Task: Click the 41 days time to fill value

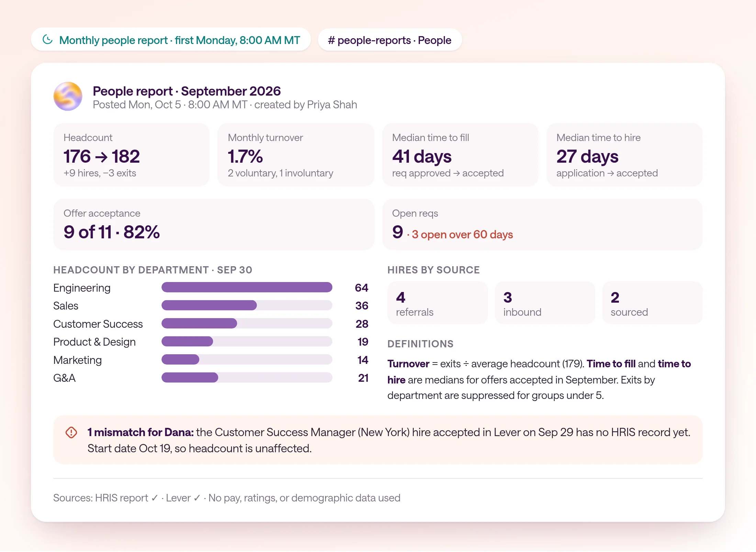Action: pyautogui.click(x=422, y=156)
